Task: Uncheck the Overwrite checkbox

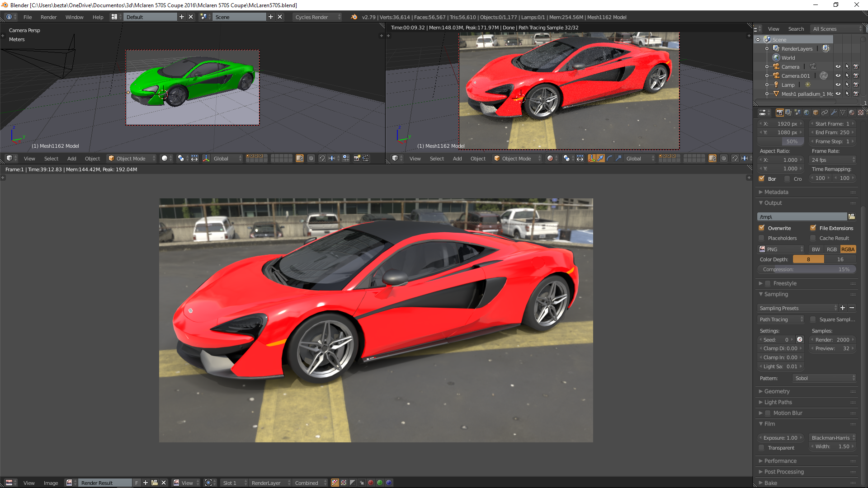Action: 762,228
